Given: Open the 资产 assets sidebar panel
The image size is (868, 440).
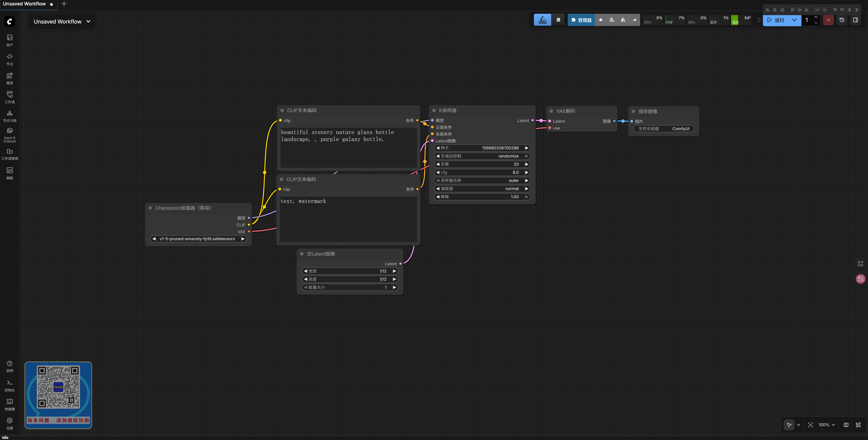Looking at the screenshot, I should coord(9,40).
